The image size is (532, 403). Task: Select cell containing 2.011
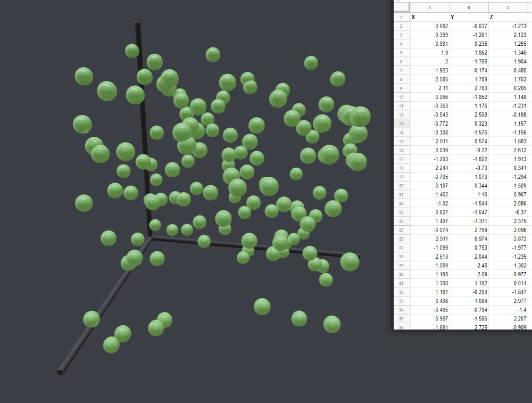pyautogui.click(x=429, y=141)
